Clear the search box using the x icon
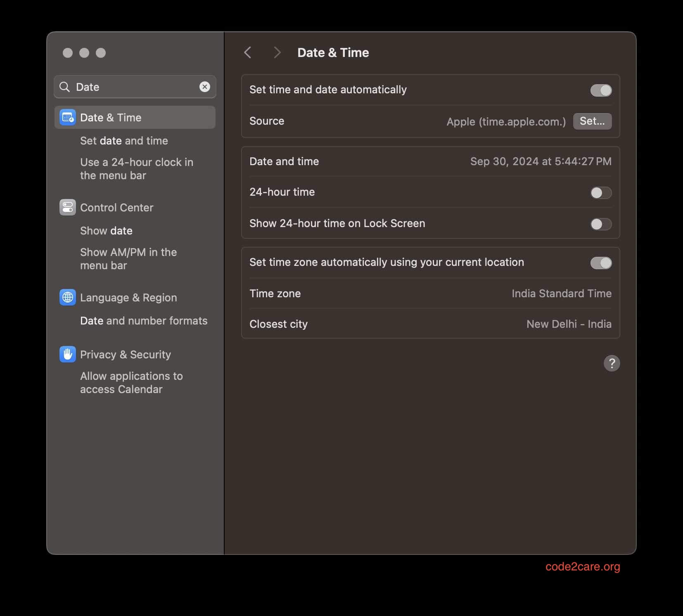 (x=205, y=87)
